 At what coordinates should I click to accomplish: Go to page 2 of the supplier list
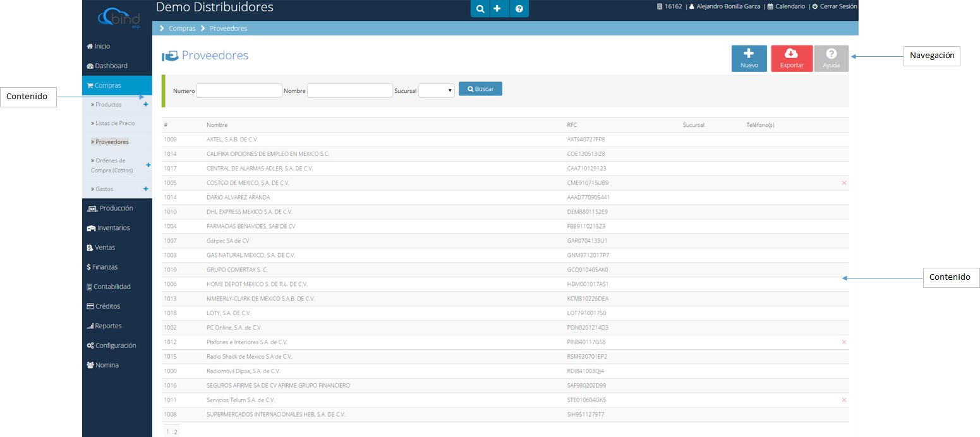click(175, 432)
